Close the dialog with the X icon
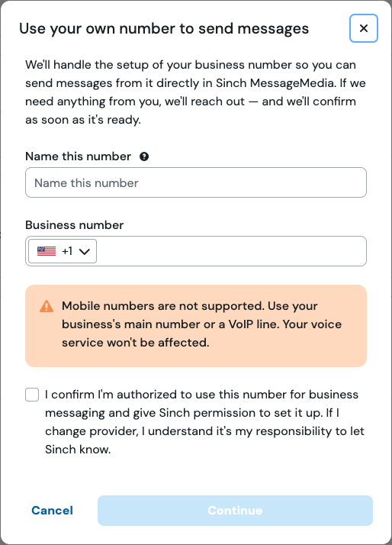The width and height of the screenshot is (392, 545). 364,28
